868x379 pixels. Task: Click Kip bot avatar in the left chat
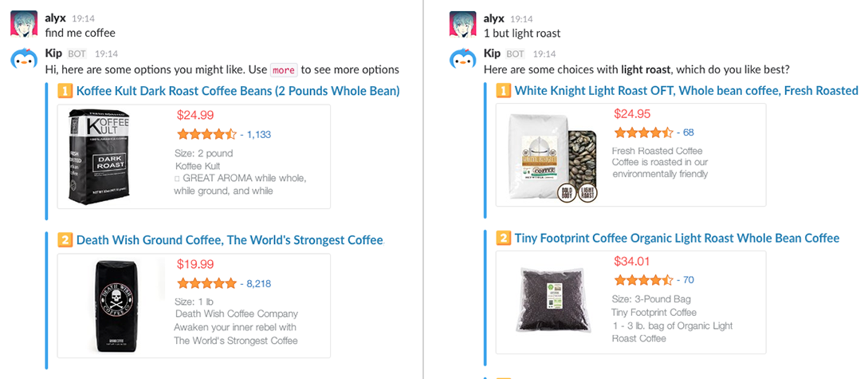[23, 61]
